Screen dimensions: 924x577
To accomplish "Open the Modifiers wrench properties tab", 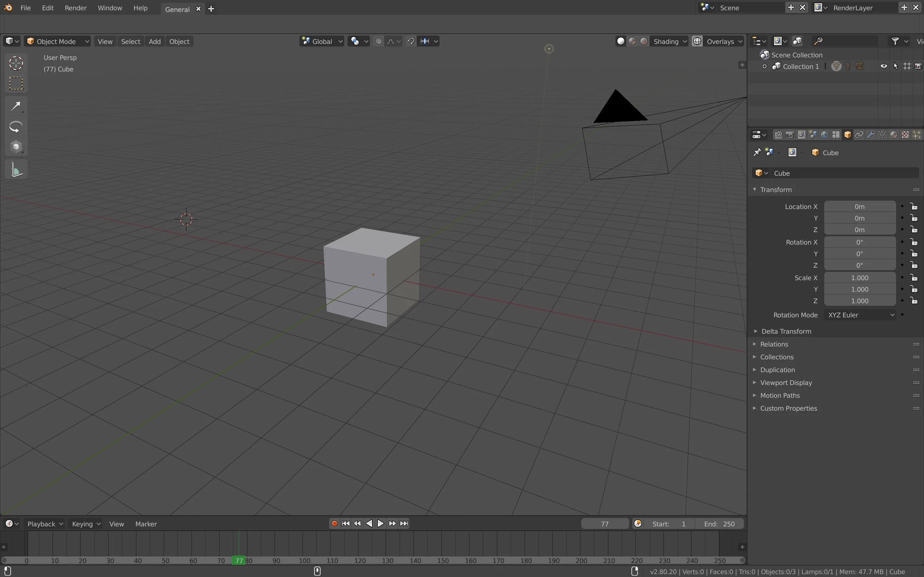I will [x=870, y=135].
